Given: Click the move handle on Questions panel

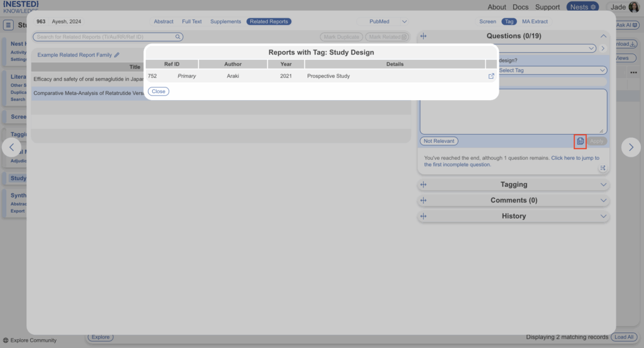Looking at the screenshot, I should [x=423, y=36].
